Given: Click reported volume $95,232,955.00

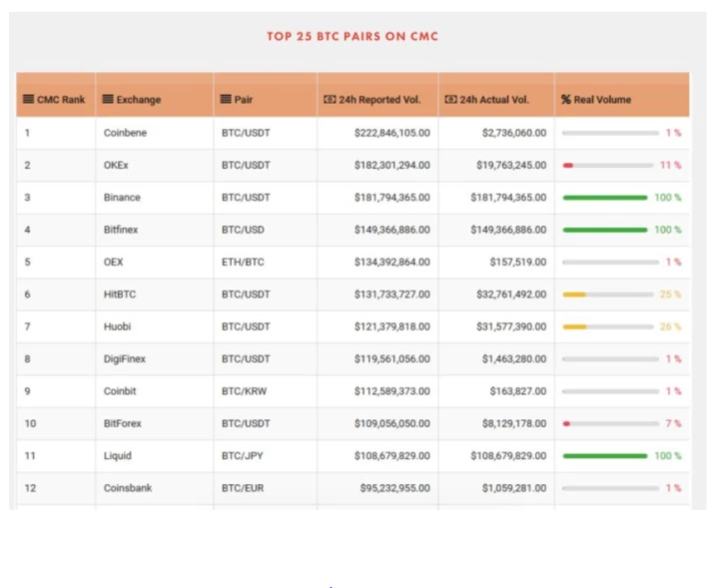Looking at the screenshot, I should pos(395,488).
